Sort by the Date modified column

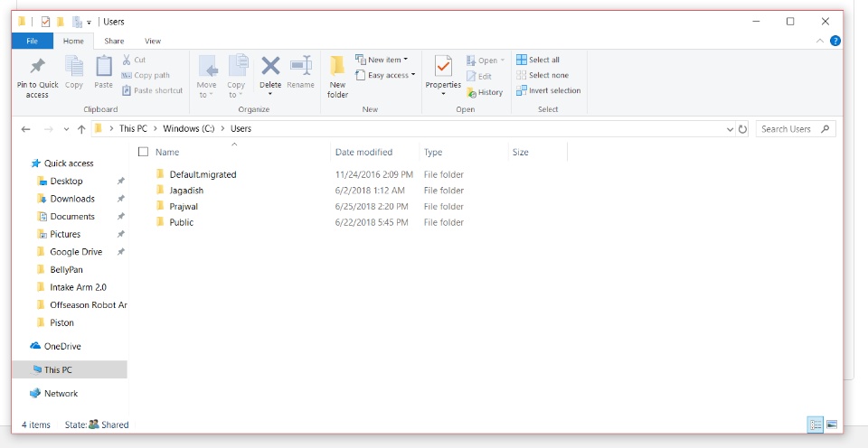pos(363,152)
